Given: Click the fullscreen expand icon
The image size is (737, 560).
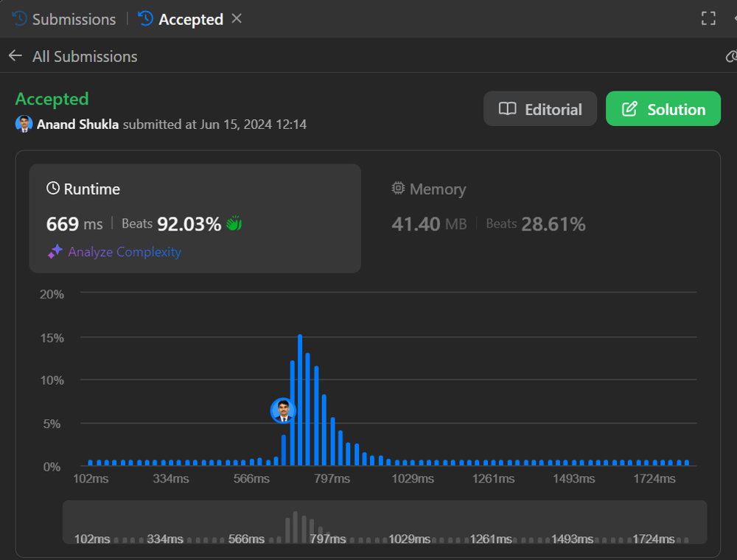Looking at the screenshot, I should pyautogui.click(x=708, y=19).
